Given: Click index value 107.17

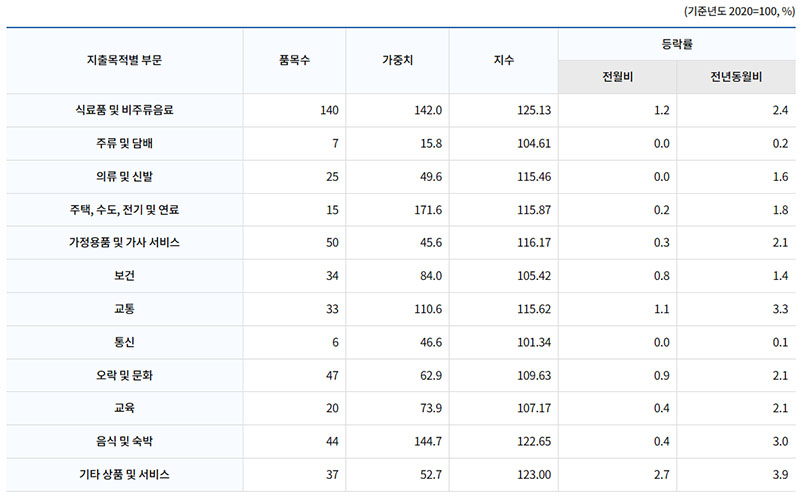Looking at the screenshot, I should coord(534,408).
